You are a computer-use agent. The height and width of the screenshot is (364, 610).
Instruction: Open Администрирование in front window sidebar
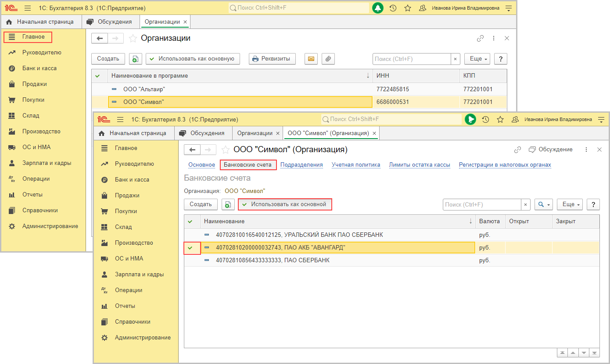143,338
